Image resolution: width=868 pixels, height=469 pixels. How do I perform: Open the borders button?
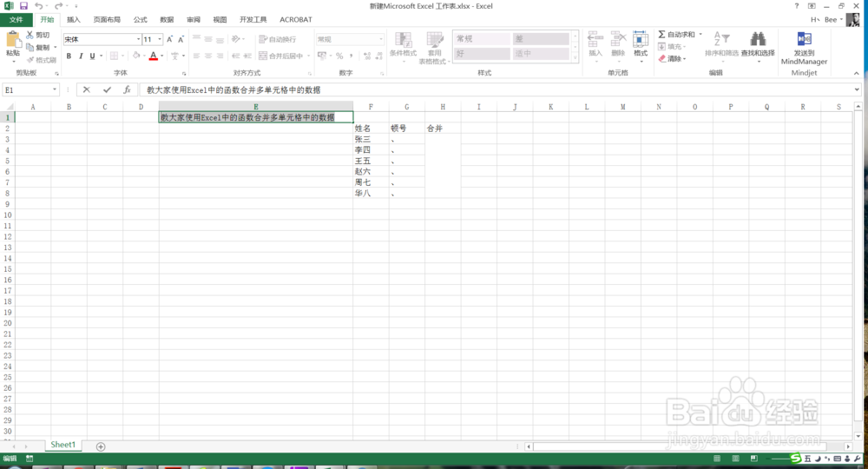114,56
